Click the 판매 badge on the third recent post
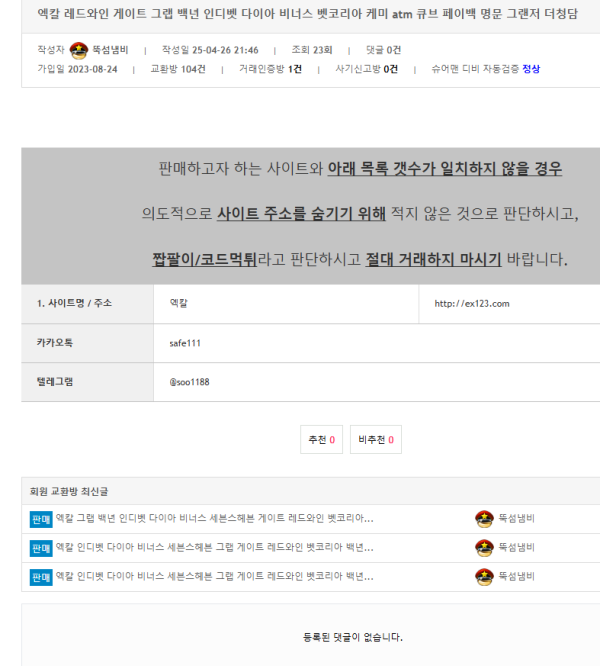This screenshot has width=600, height=666. pyautogui.click(x=41, y=577)
